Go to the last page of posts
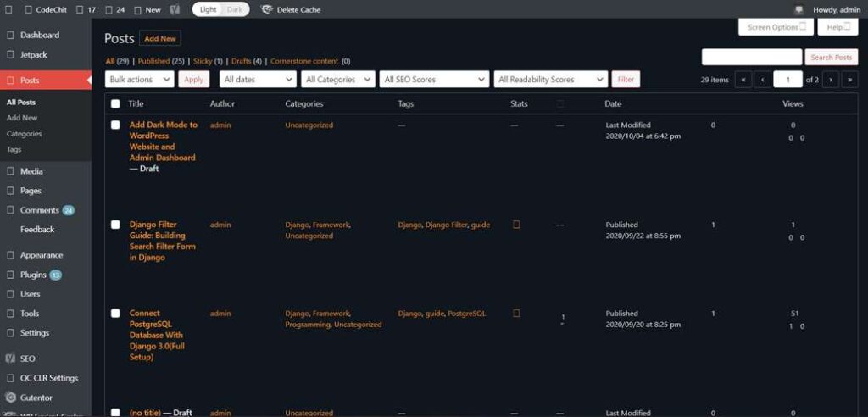 (x=849, y=80)
